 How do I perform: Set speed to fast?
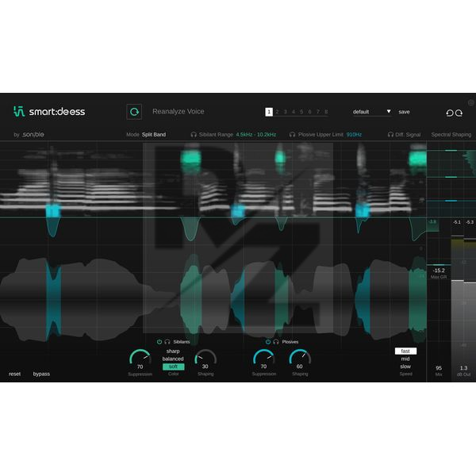coord(405,351)
